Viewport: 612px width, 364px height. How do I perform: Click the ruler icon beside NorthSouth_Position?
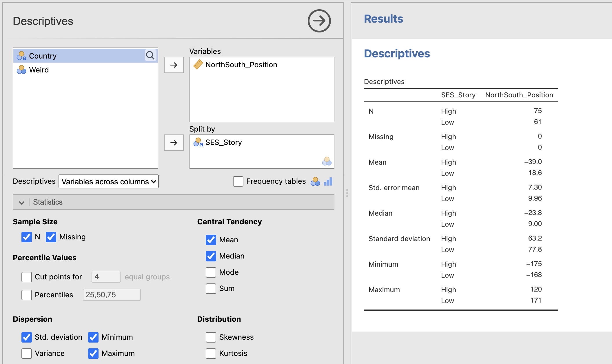click(x=198, y=64)
